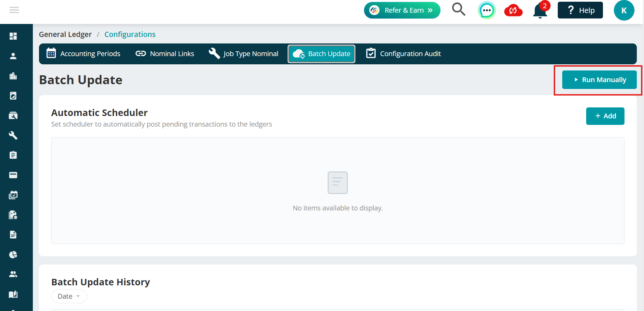Click the red cloud sync icon
Image resolution: width=644 pixels, height=311 pixels.
(513, 11)
